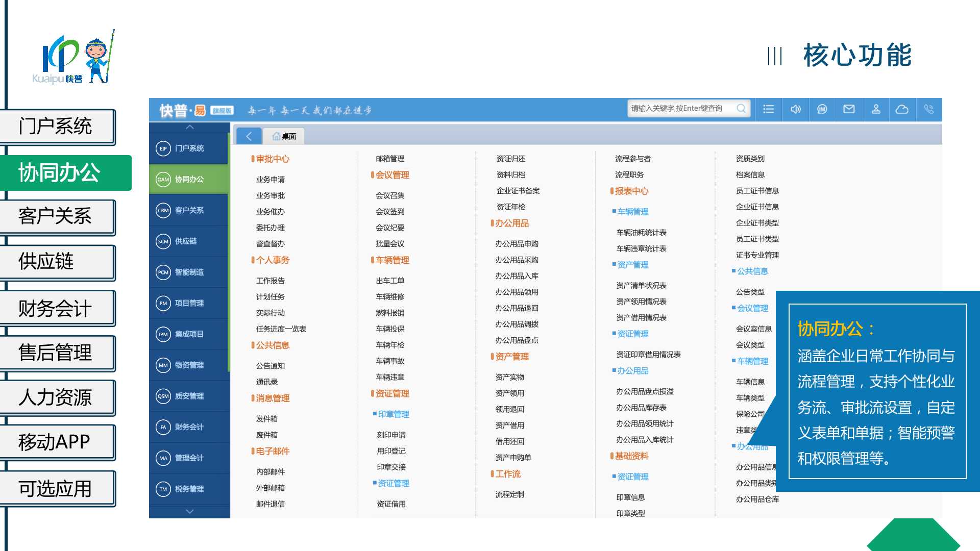Open 办公用品申购 link
Viewport: 980px width, 551px height.
(x=517, y=244)
